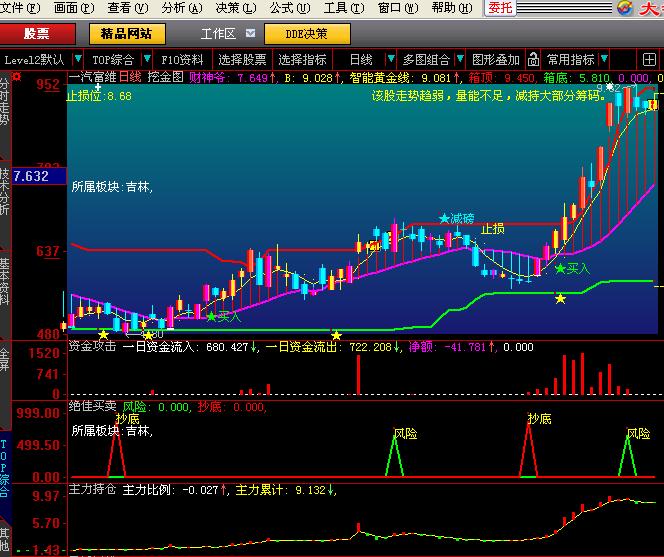This screenshot has height=557, width=664.
Task: Switch to the 分时走势 side tab
Action: point(5,102)
